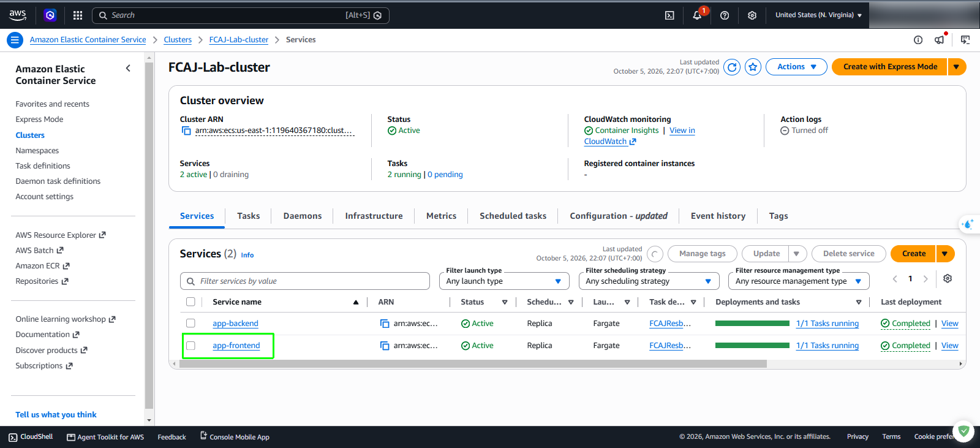Viewport: 980px width, 448px height.
Task: Open the app-backend service link
Action: tap(235, 324)
